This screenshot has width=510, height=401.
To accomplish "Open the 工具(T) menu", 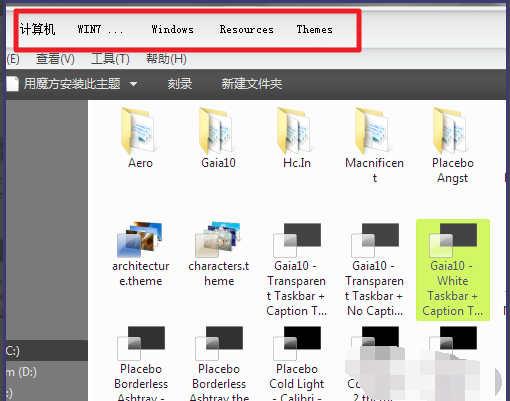I will (x=110, y=59).
